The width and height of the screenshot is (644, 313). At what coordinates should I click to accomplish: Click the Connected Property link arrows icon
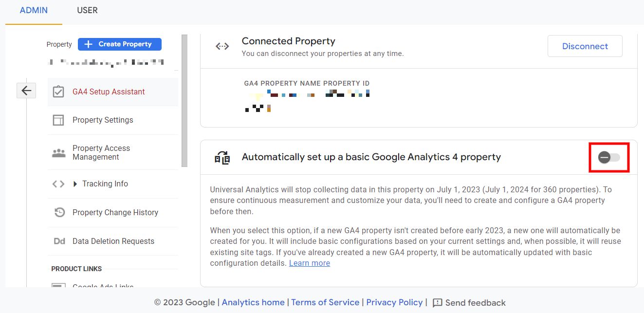(222, 46)
